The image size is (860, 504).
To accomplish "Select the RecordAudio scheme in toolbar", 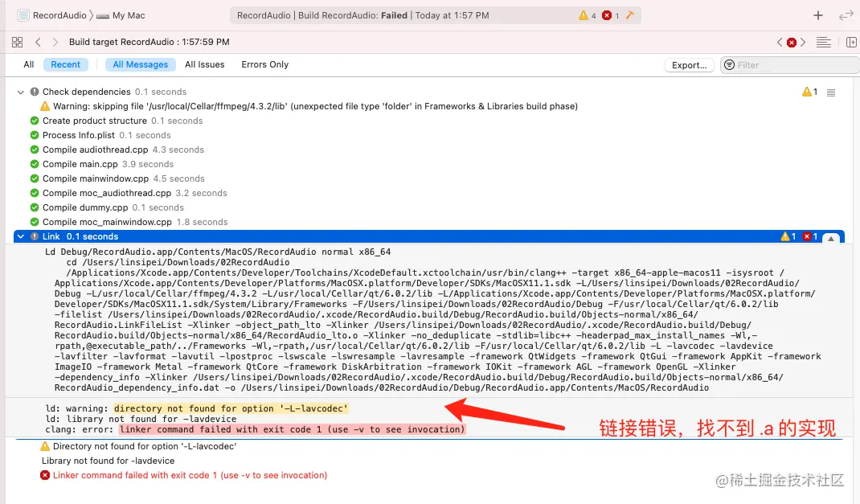I will (x=59, y=15).
